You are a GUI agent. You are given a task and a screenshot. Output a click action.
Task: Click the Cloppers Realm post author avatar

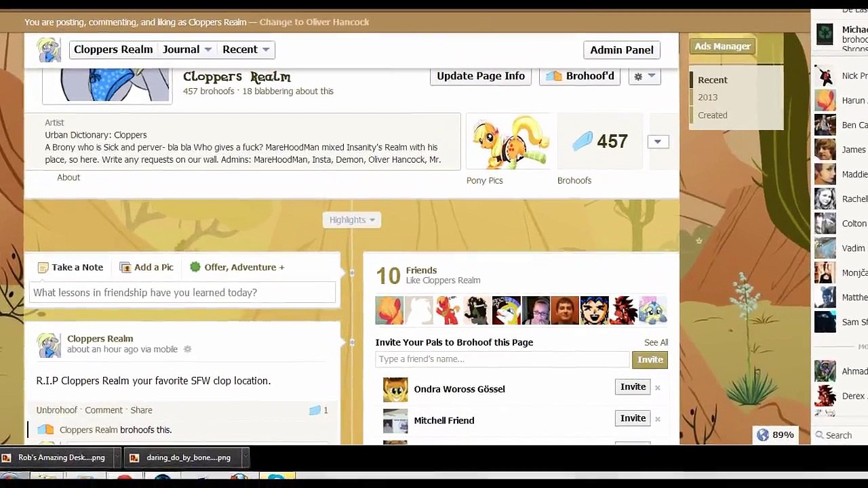tap(49, 345)
